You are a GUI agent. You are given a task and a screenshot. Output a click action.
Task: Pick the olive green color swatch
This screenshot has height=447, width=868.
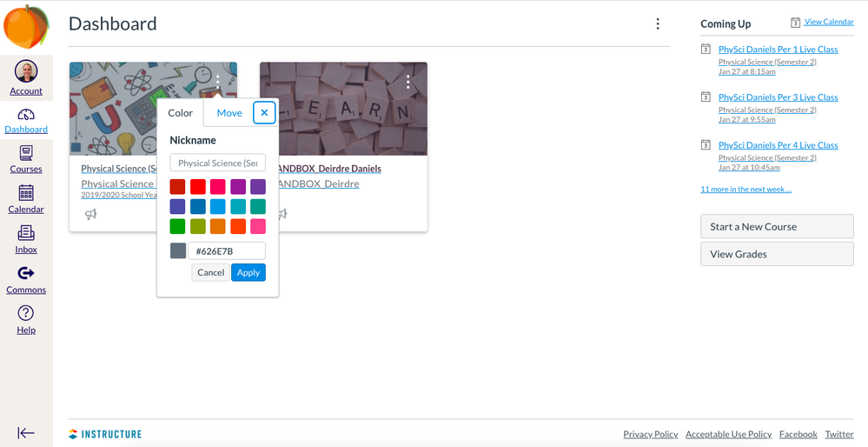coord(197,227)
